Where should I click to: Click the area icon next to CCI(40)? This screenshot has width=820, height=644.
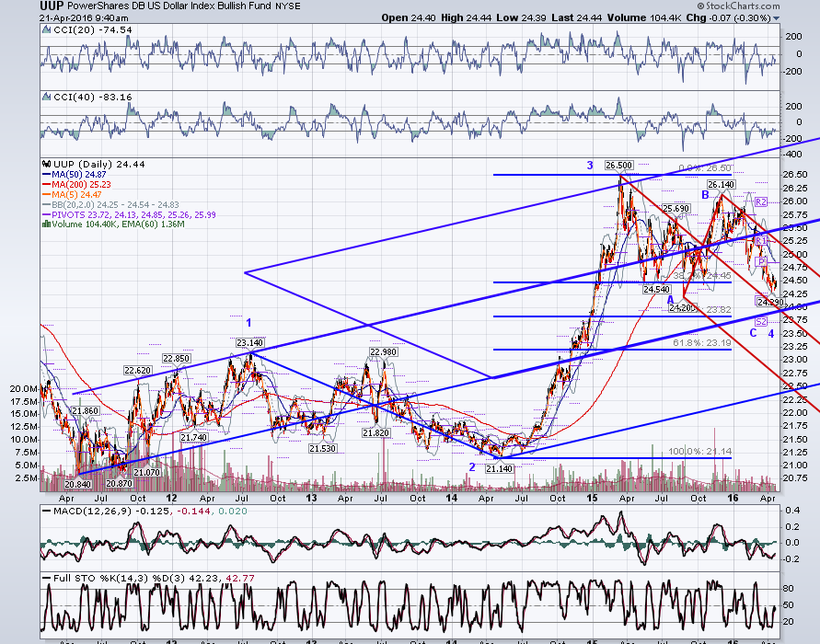click(47, 98)
